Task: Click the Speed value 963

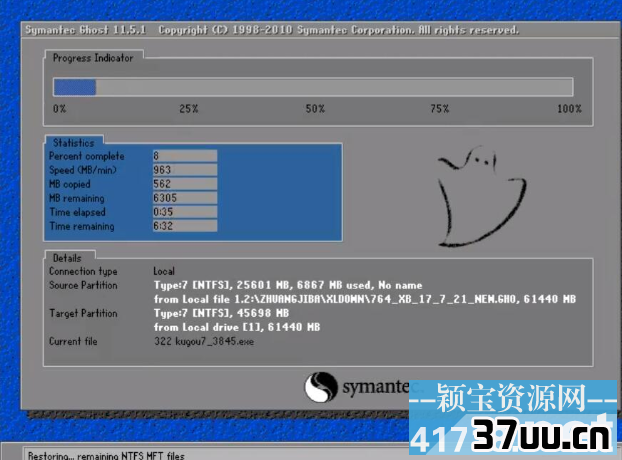Action: pyautogui.click(x=185, y=170)
